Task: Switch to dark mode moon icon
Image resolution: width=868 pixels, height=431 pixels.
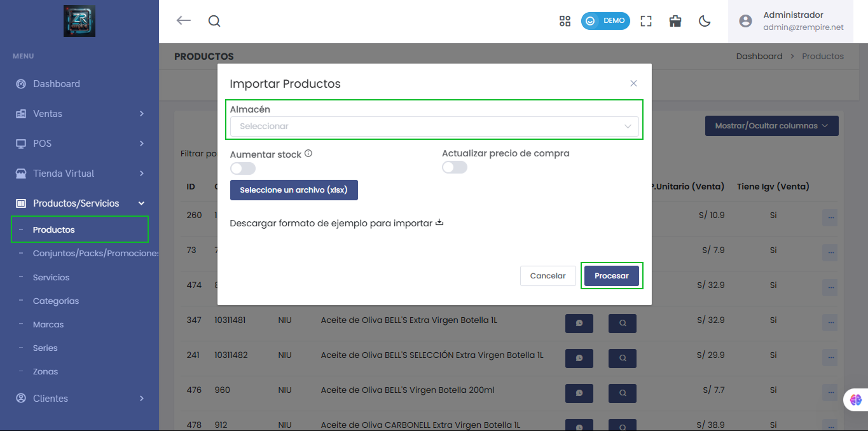Action: (x=705, y=21)
